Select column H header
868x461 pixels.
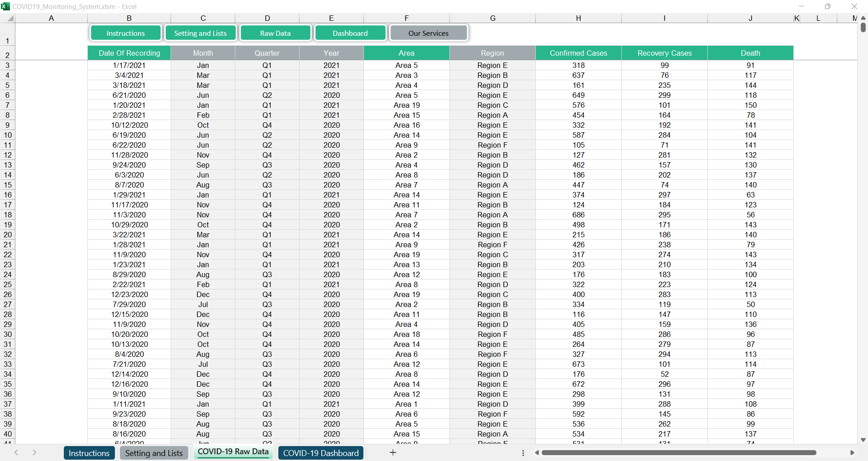click(x=578, y=18)
